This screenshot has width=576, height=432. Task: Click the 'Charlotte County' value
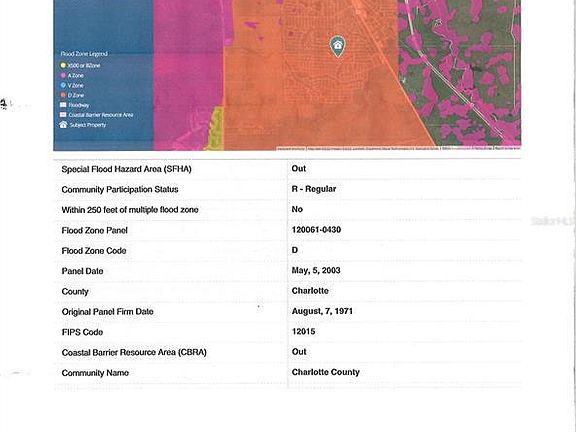pyautogui.click(x=325, y=372)
